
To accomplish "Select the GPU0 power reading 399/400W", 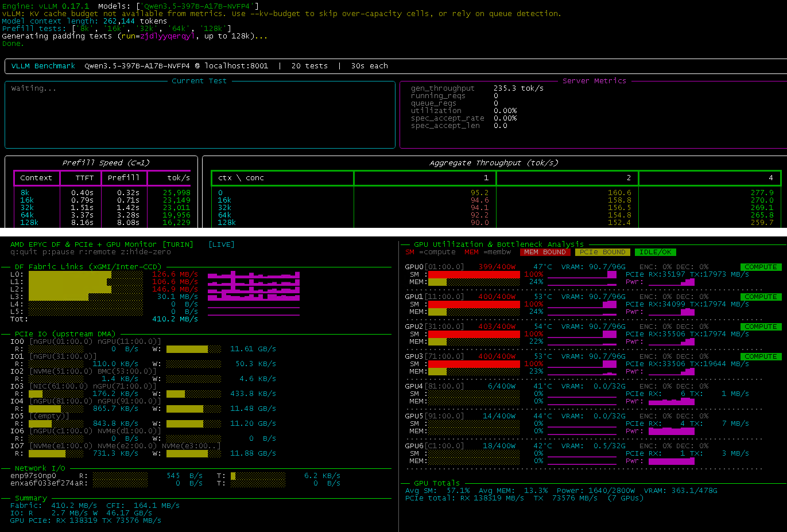I will click(x=497, y=267).
